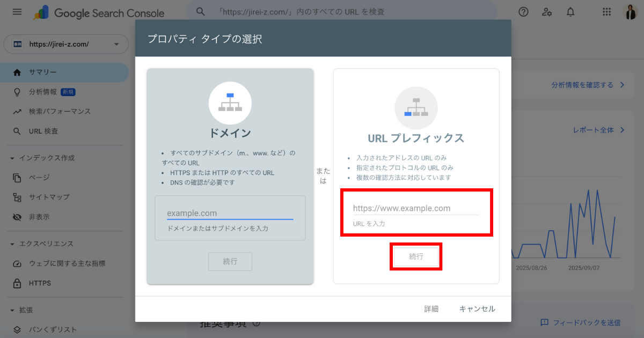Click the help icon beside 推奨事項
Viewport: 644px width, 338px height.
[x=256, y=323]
